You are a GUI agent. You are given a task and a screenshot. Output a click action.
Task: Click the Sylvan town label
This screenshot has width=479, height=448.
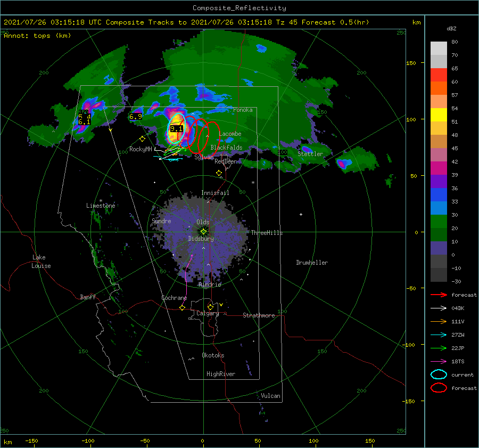tap(204, 157)
